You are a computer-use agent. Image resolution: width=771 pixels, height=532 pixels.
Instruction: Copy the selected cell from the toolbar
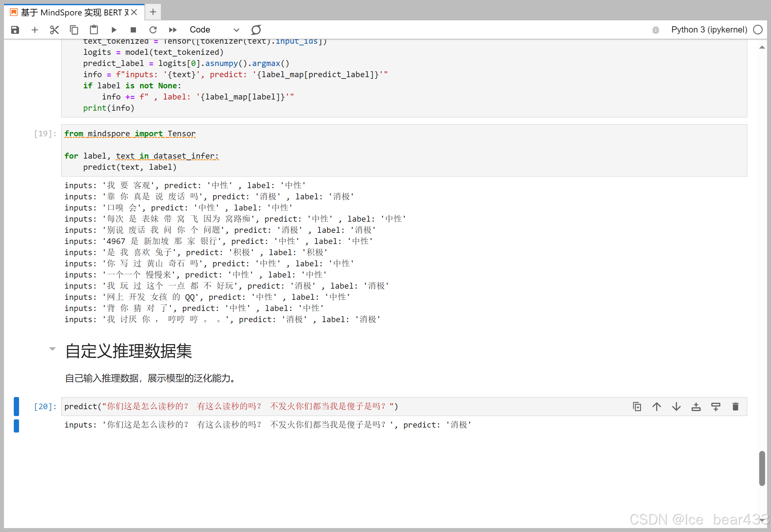[x=74, y=30]
